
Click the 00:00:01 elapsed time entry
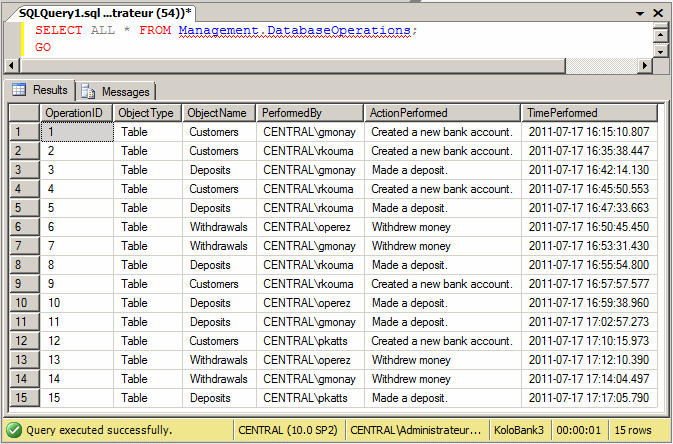tap(579, 430)
